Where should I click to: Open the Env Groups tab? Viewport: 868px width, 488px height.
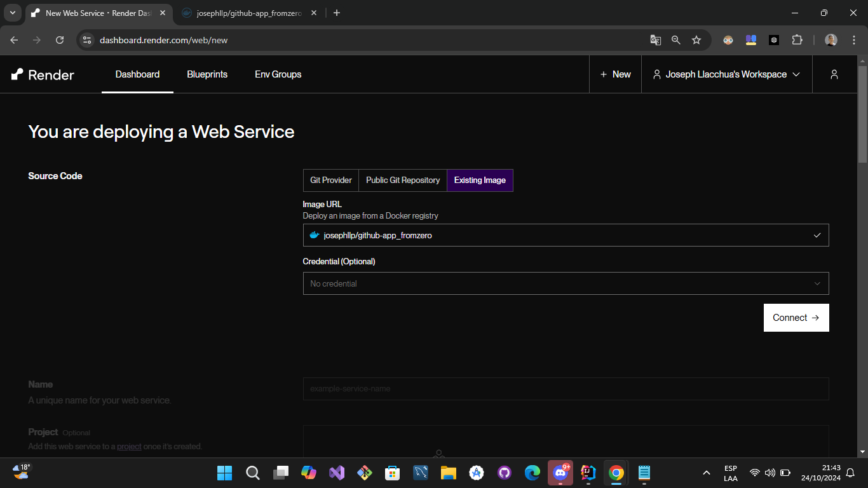point(278,74)
